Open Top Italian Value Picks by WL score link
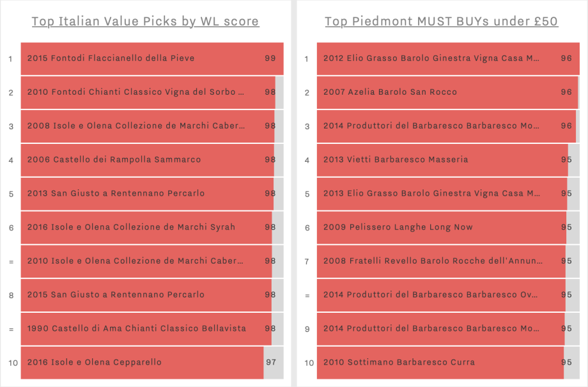588x387 pixels. (x=145, y=21)
